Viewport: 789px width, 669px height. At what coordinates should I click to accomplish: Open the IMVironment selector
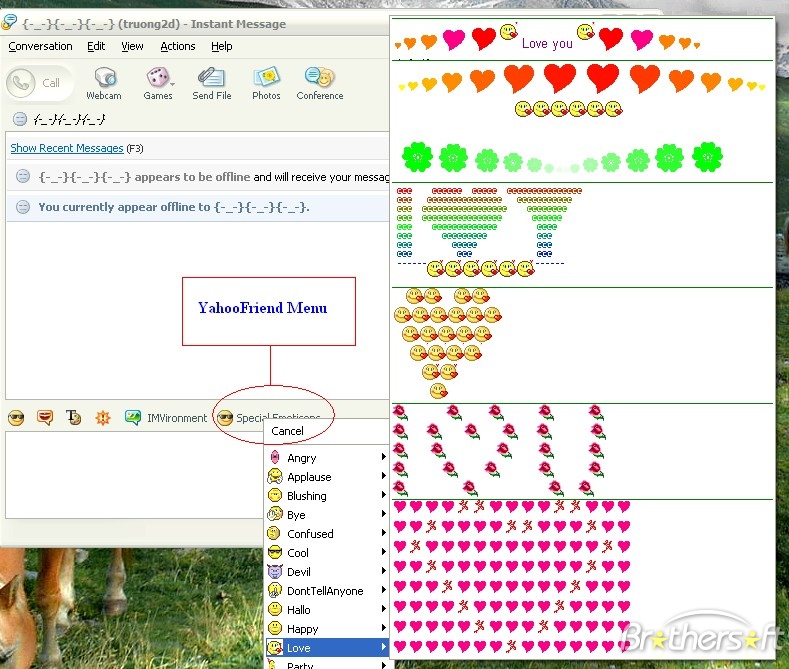click(166, 417)
